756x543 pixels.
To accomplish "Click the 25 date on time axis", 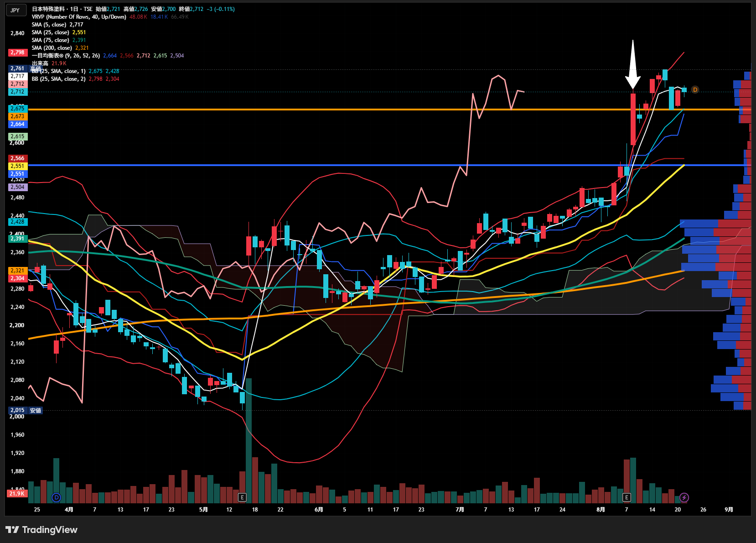I will pos(37,510).
